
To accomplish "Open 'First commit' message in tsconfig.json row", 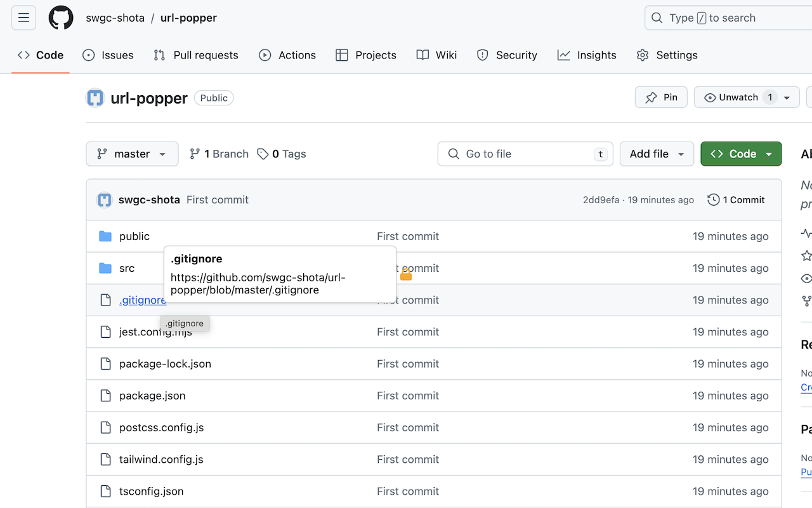I will pos(408,491).
